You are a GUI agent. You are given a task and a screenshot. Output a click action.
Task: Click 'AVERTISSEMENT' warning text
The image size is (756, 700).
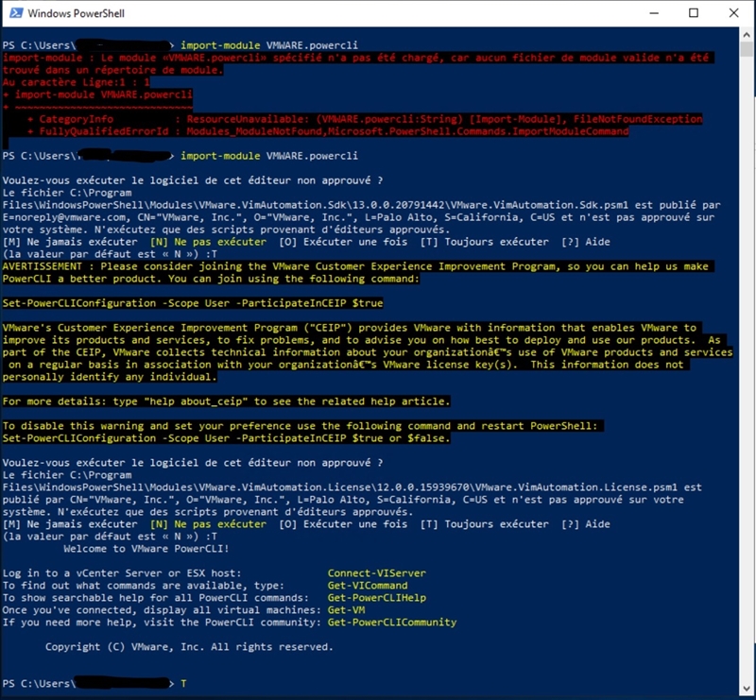pos(42,266)
